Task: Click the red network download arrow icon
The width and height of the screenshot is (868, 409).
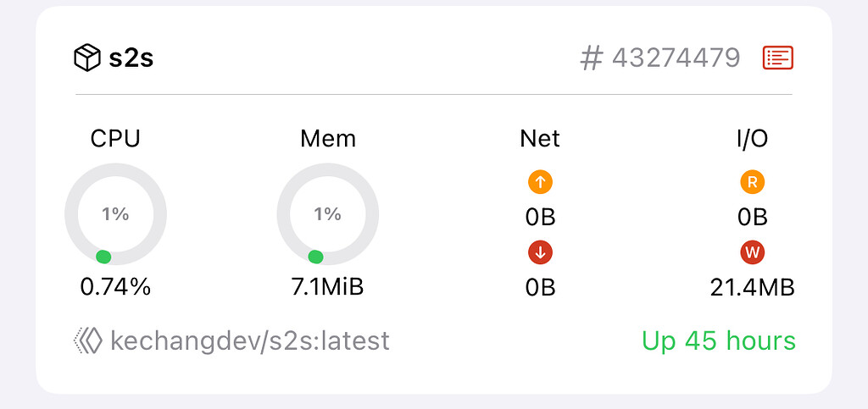Action: 540,252
